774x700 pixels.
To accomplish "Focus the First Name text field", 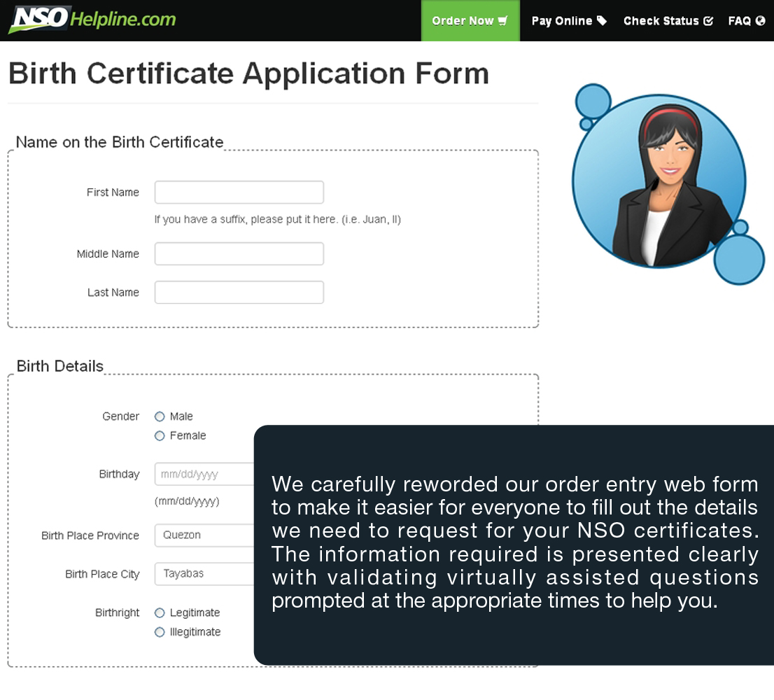I will tap(239, 192).
